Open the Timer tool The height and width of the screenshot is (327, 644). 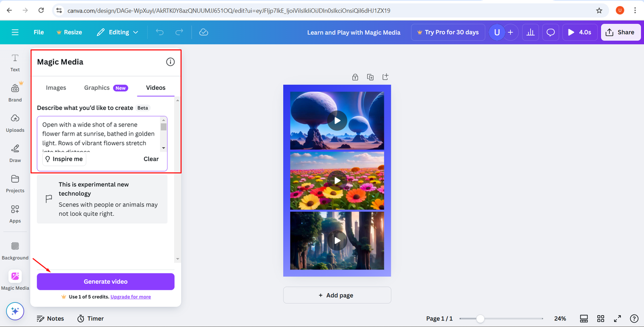point(90,318)
